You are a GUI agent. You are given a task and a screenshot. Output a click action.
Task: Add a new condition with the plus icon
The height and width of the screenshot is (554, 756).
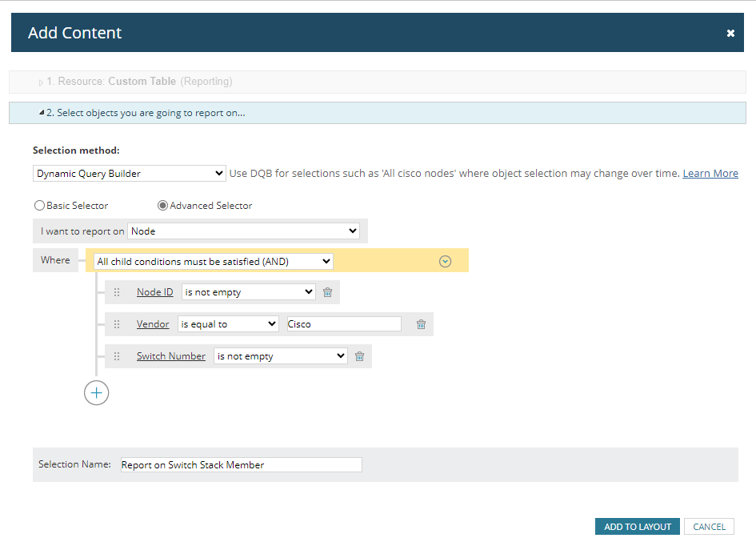[x=96, y=392]
